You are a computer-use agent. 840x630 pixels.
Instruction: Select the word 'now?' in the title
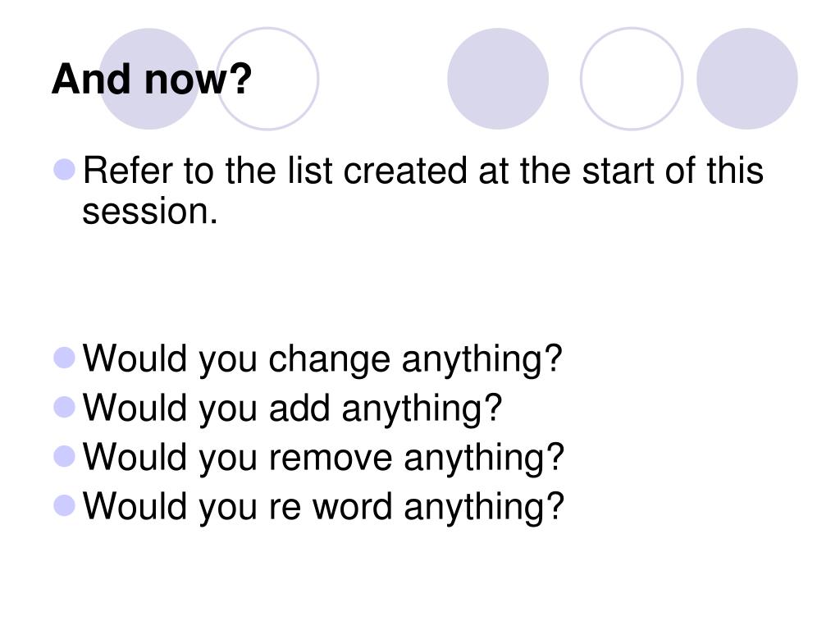pyautogui.click(x=199, y=79)
